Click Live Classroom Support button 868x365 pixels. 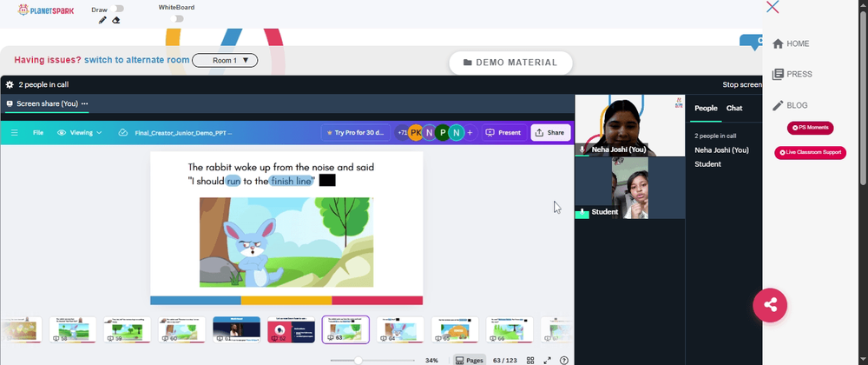[x=811, y=152]
